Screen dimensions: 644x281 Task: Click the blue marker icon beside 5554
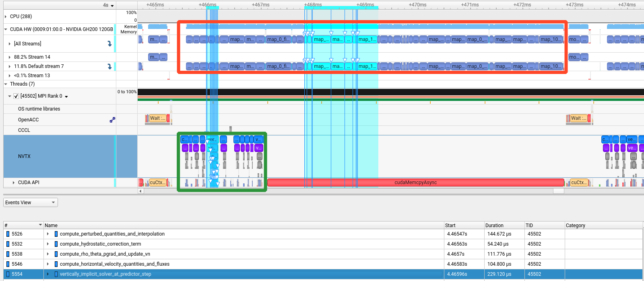click(8, 274)
